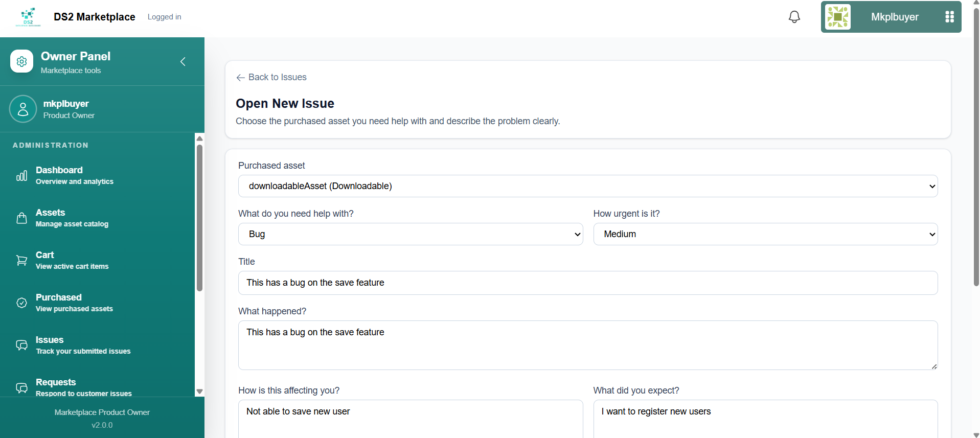This screenshot has height=438, width=980.
Task: Click the Dashboard bar chart icon
Action: 21,176
